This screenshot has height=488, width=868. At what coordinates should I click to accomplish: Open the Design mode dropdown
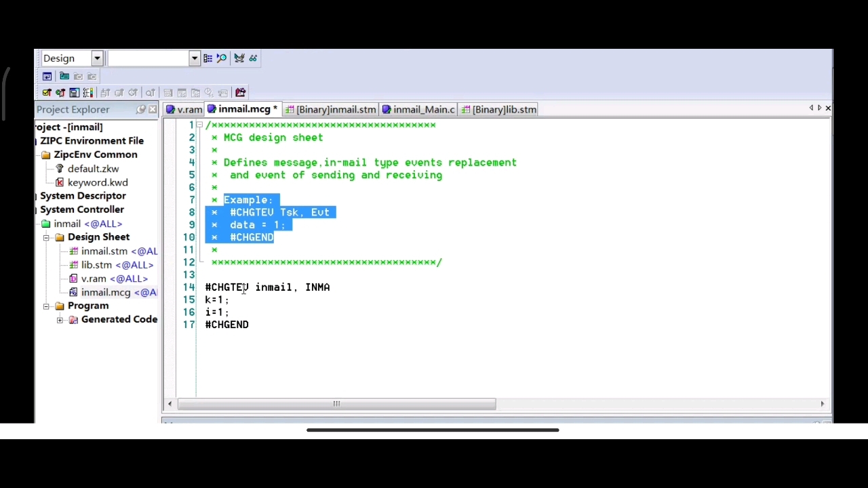pyautogui.click(x=97, y=58)
